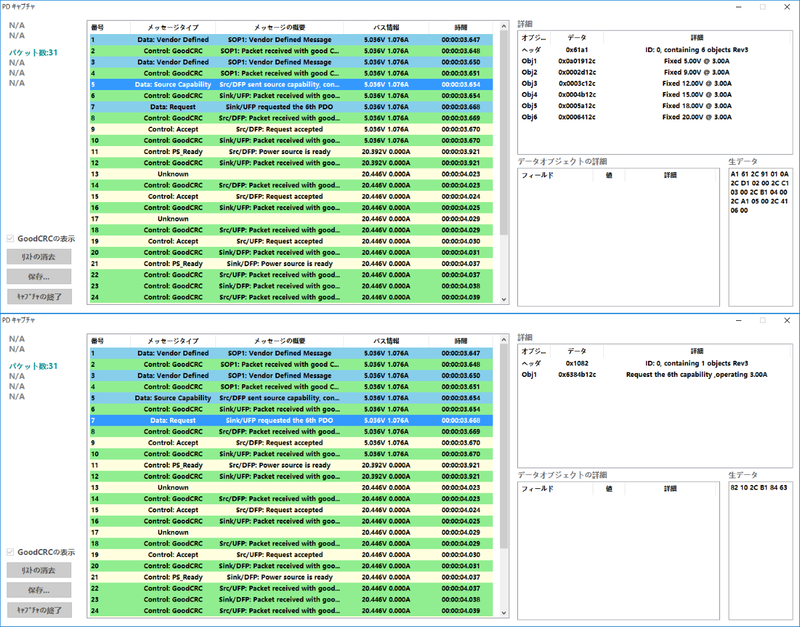Toggle GoodCRCの表示 checkbox in the bottom window

click(10, 552)
